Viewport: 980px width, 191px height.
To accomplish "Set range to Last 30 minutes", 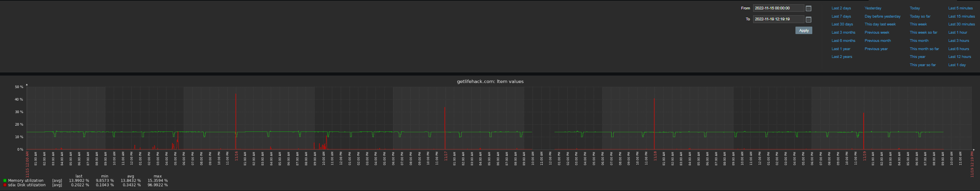I will click(x=962, y=24).
